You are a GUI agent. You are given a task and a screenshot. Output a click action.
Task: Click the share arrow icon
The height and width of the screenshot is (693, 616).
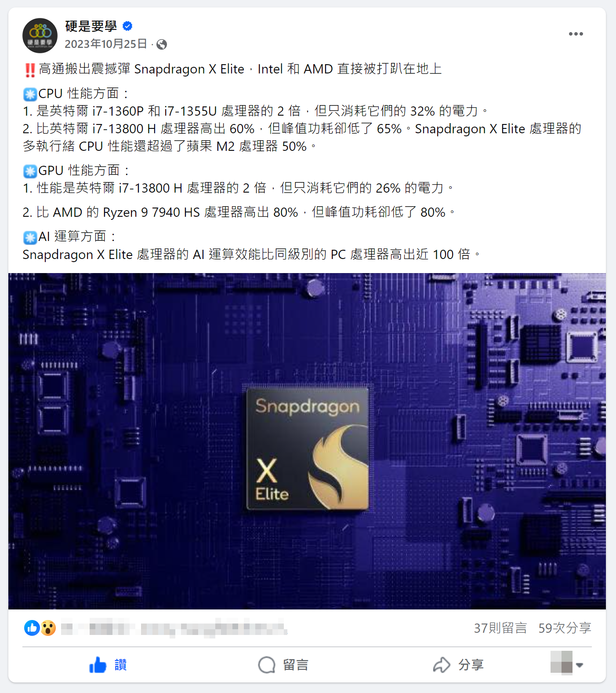442,665
